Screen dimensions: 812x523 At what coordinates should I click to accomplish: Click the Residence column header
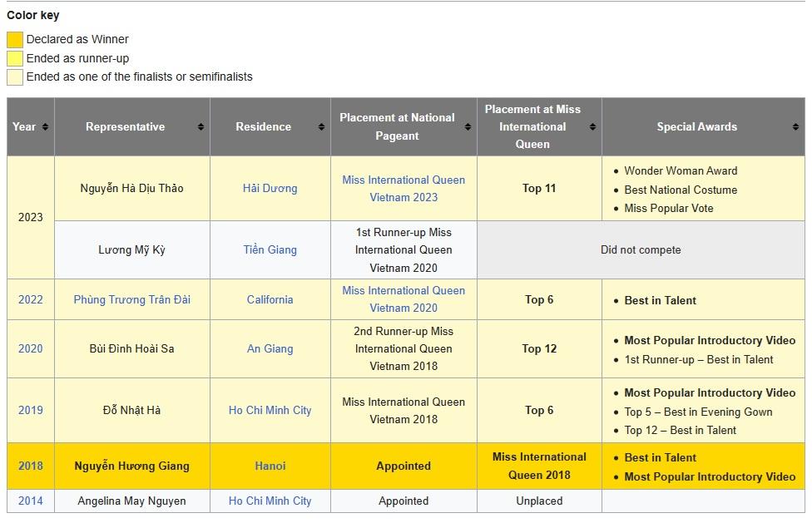click(270, 126)
